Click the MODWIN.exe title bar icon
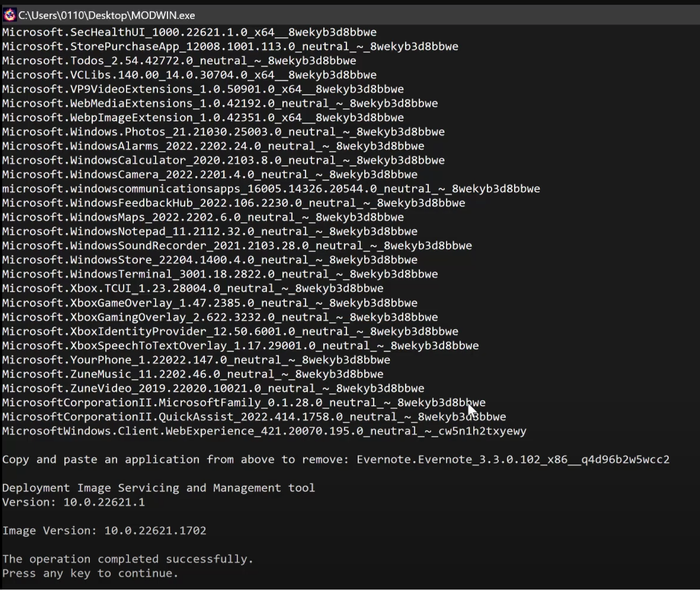The image size is (700, 590). pyautogui.click(x=9, y=15)
